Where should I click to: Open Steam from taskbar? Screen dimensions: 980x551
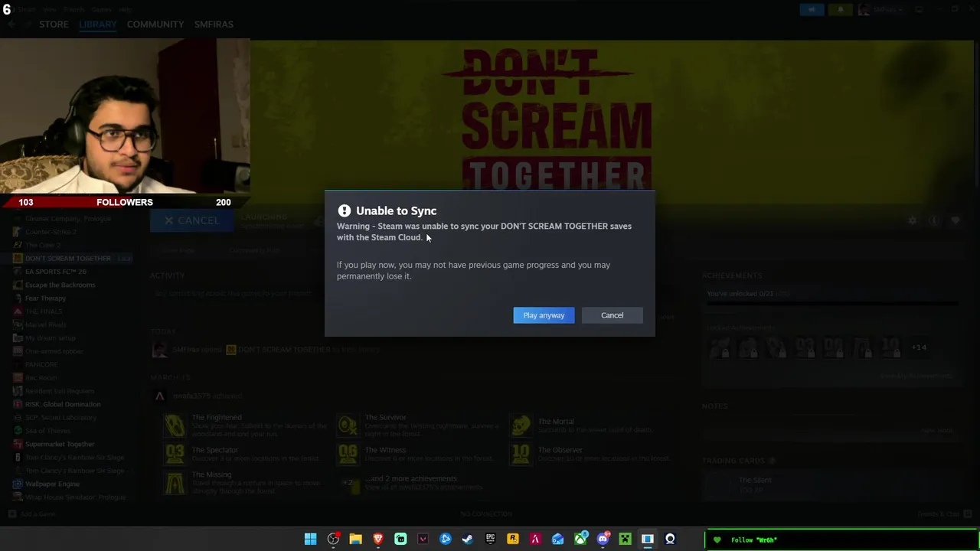pos(468,540)
